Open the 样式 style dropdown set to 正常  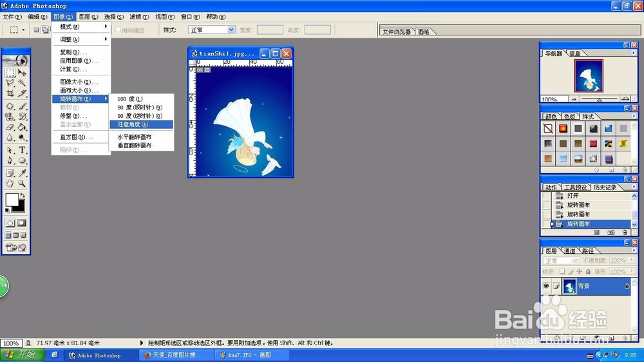pyautogui.click(x=211, y=30)
